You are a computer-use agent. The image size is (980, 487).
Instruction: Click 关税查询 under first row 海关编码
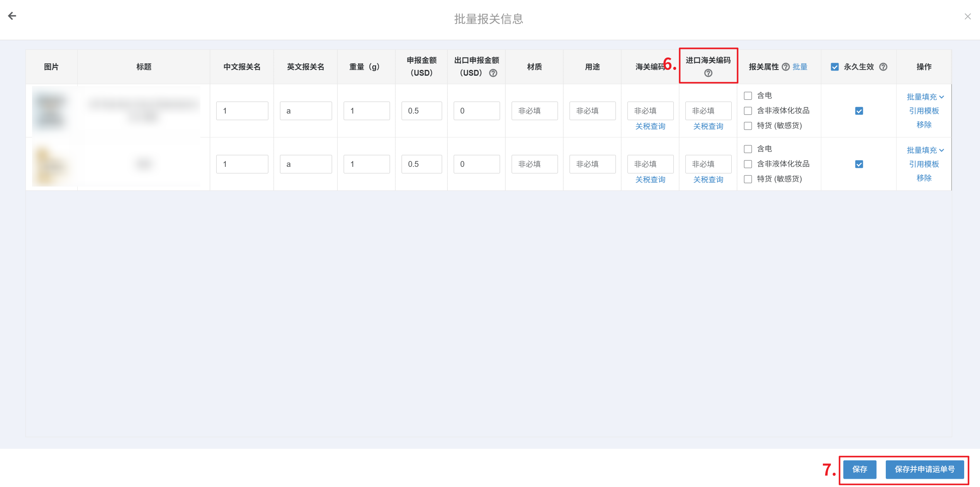point(650,126)
